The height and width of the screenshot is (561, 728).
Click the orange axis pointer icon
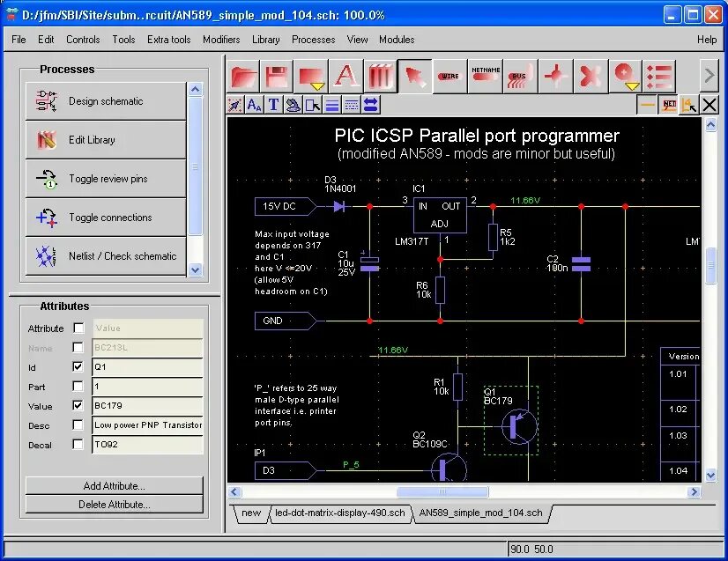689,105
